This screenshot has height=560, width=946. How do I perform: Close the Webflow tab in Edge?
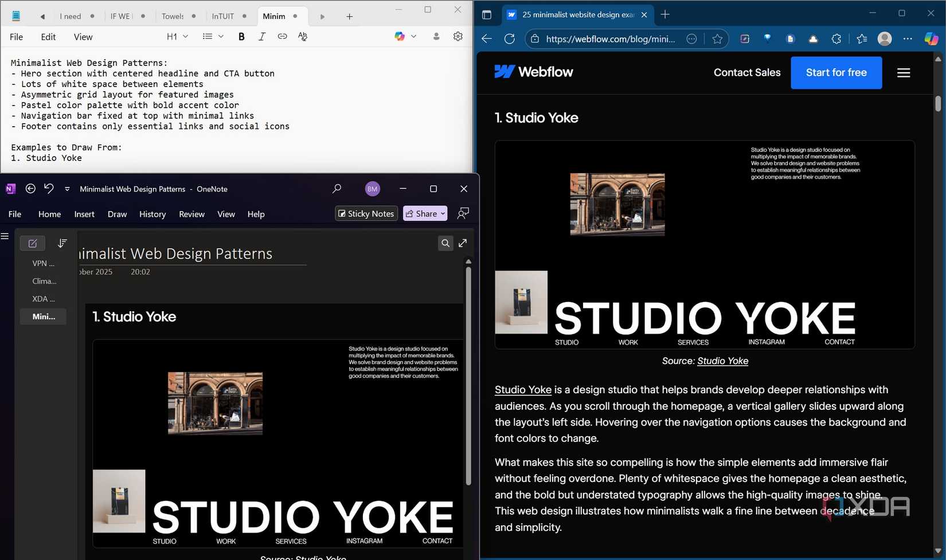644,15
